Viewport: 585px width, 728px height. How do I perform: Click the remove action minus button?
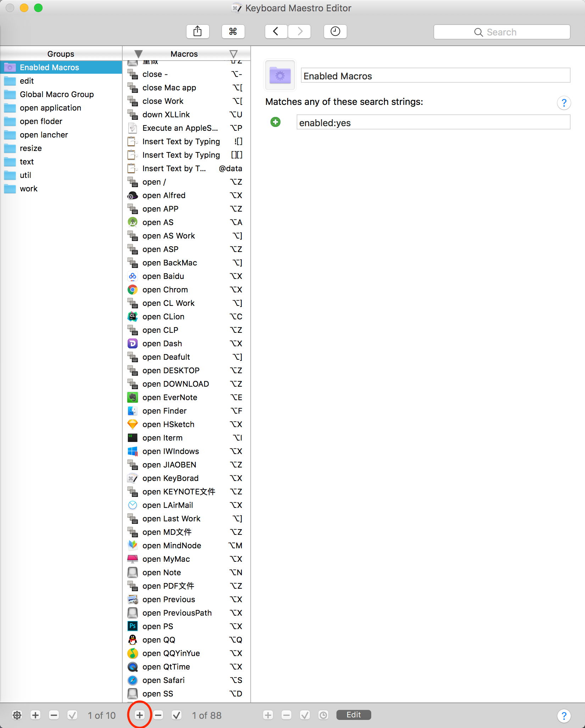pos(286,715)
